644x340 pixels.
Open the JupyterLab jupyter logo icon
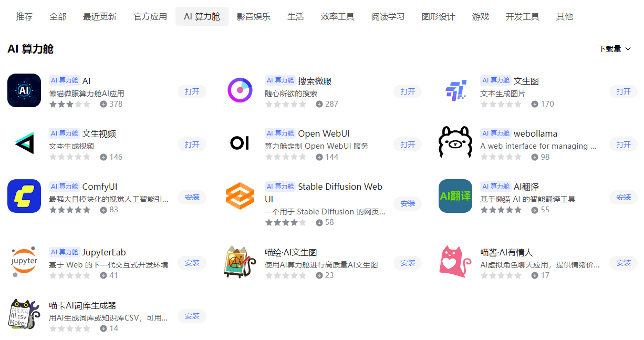tap(24, 262)
